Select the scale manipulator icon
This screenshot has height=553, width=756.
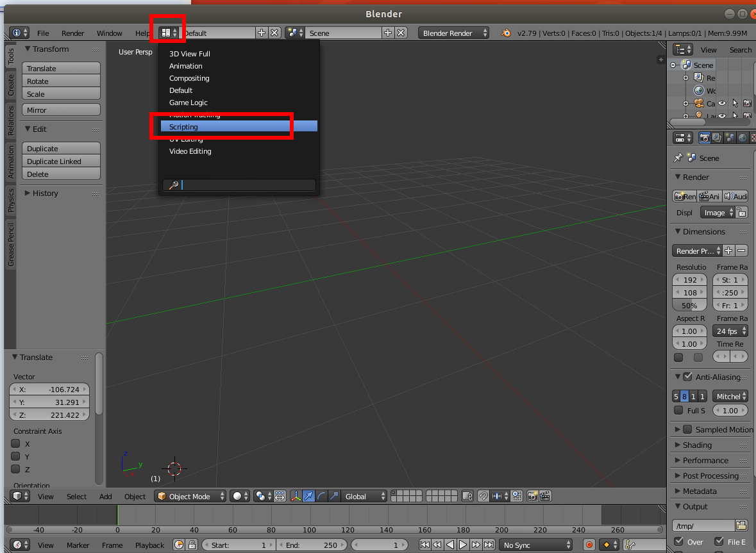click(333, 496)
